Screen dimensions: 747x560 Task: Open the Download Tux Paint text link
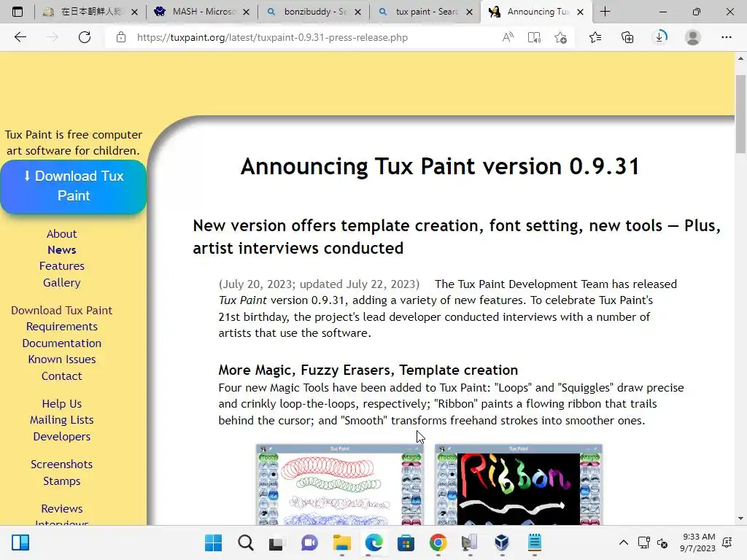pyautogui.click(x=61, y=311)
